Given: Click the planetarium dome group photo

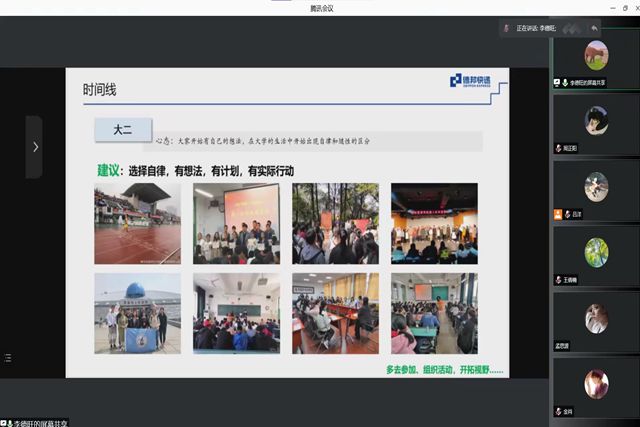Looking at the screenshot, I should (137, 313).
